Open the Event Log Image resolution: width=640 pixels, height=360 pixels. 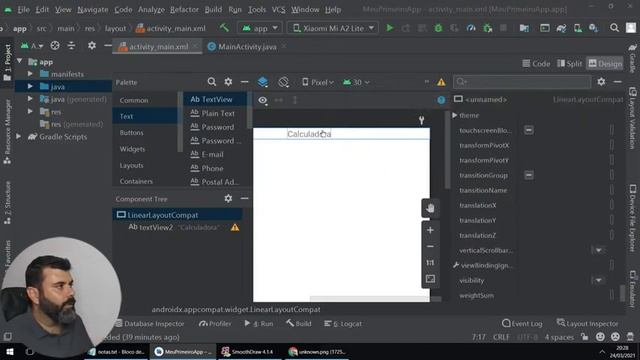click(522, 324)
